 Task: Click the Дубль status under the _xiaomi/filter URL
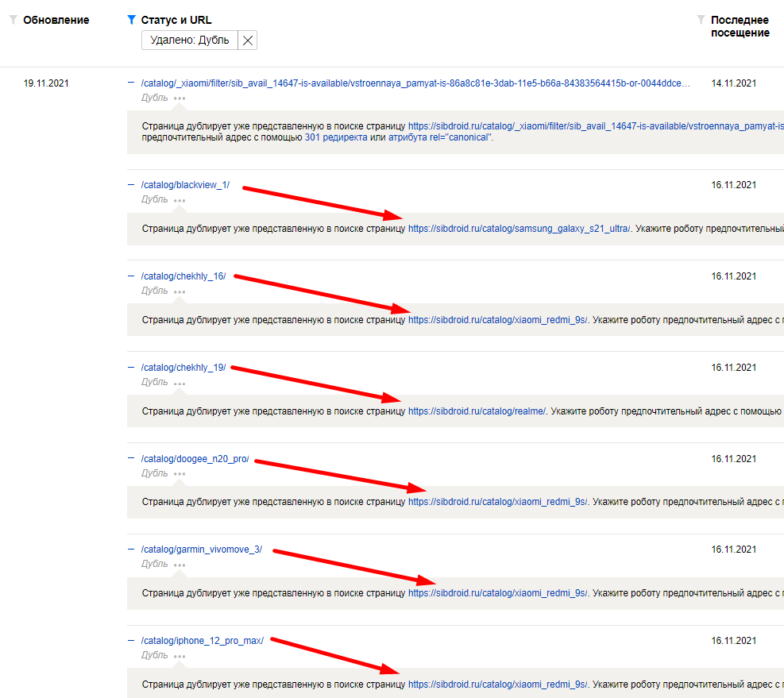point(155,98)
